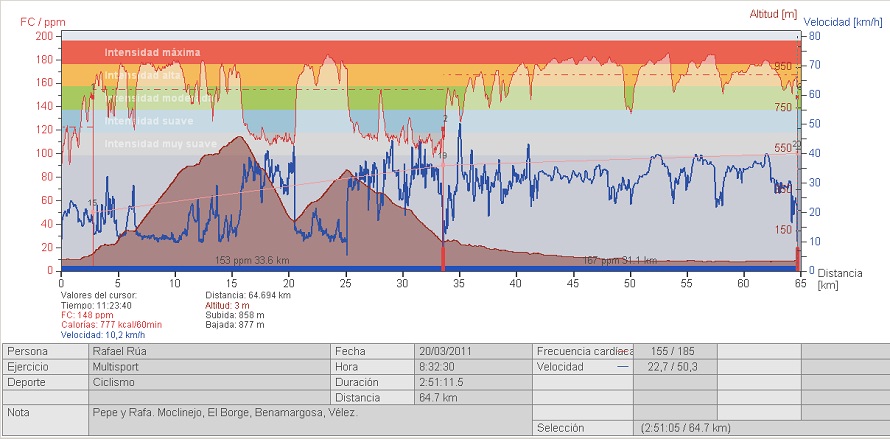
Task: Click the lap summary '167 ppm 31.1 km'
Action: click(620, 260)
